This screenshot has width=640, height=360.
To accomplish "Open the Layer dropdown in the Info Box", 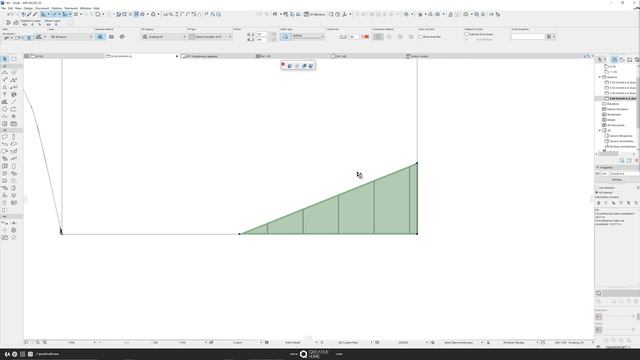I will tap(71, 37).
